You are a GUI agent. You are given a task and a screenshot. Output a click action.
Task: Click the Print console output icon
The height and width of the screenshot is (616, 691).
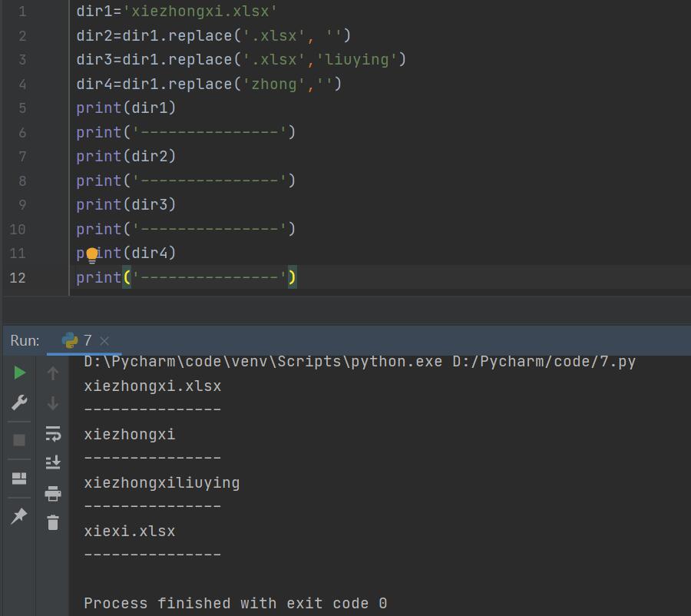click(53, 493)
